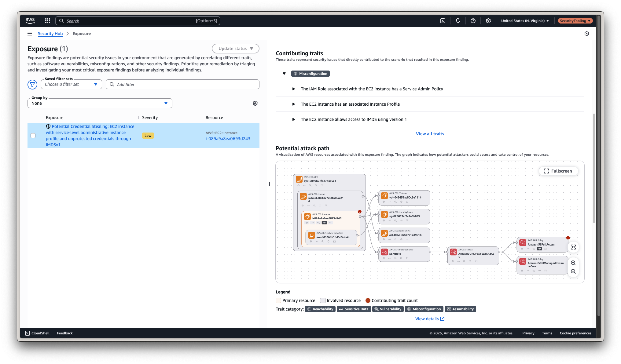Zoom out on the attack path graph
621x364 pixels.
pyautogui.click(x=573, y=271)
